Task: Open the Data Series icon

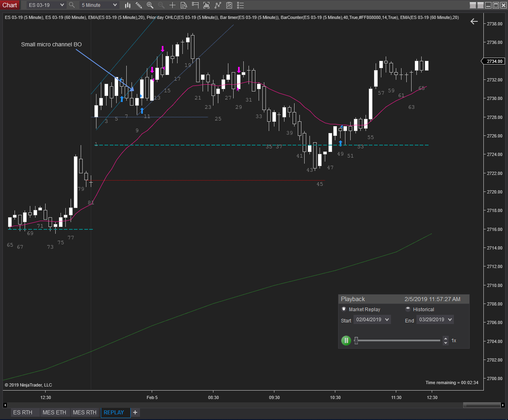Action: (207, 5)
